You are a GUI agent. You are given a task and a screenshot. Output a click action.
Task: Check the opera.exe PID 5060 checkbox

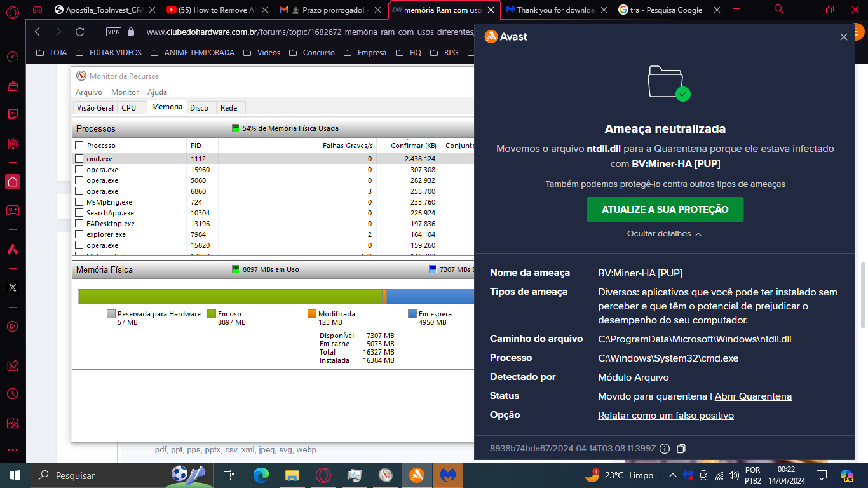[x=79, y=180]
